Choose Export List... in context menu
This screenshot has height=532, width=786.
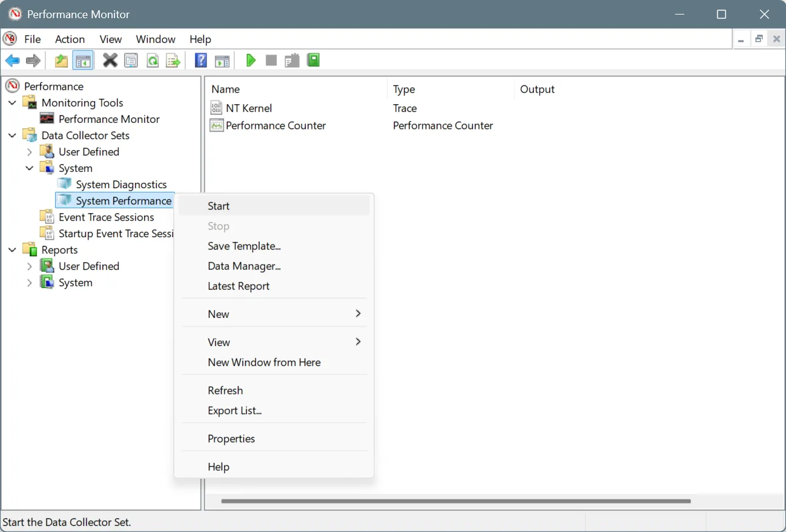tap(274, 410)
